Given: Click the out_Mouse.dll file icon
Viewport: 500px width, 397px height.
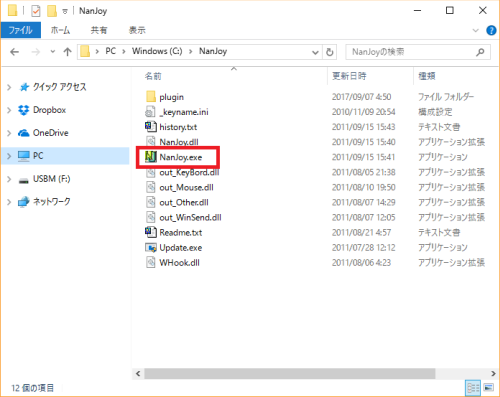Looking at the screenshot, I should tap(151, 187).
